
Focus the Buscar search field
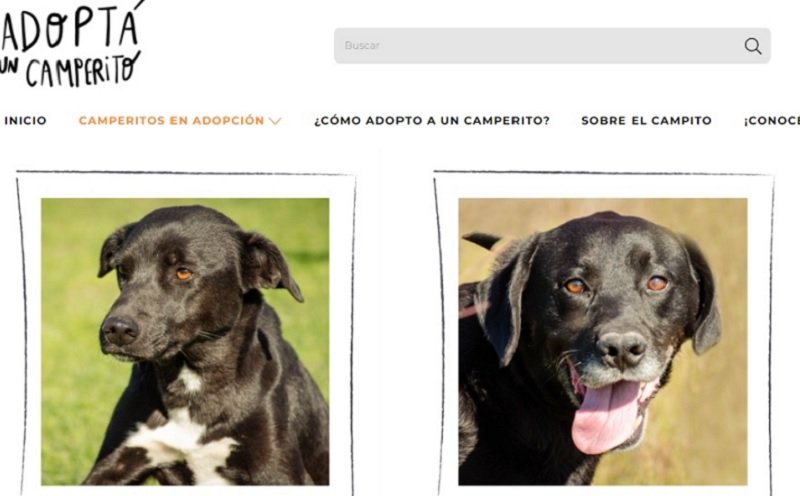point(552,46)
